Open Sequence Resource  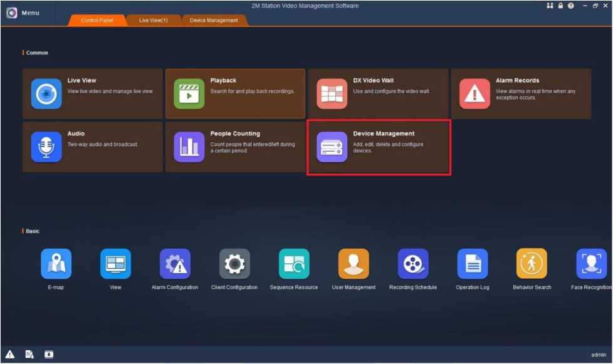point(294,264)
